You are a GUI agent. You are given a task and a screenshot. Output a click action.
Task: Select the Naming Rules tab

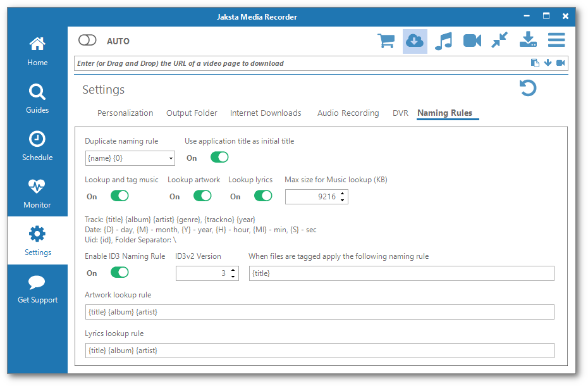[444, 113]
